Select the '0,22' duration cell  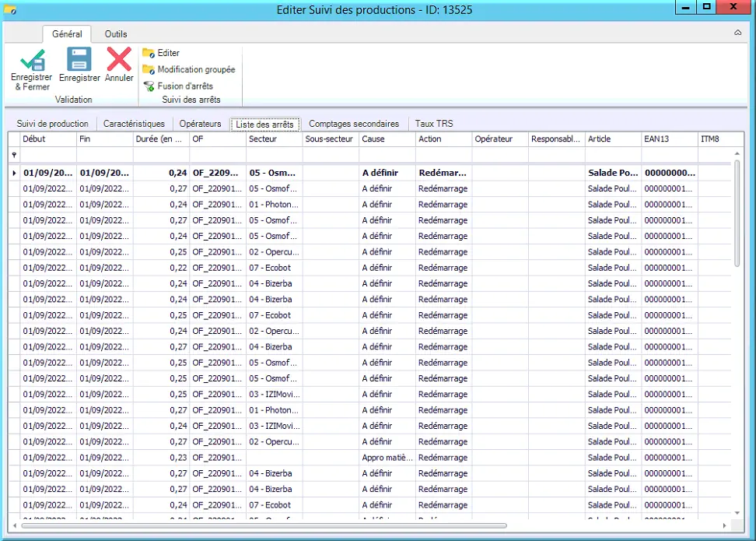point(161,268)
